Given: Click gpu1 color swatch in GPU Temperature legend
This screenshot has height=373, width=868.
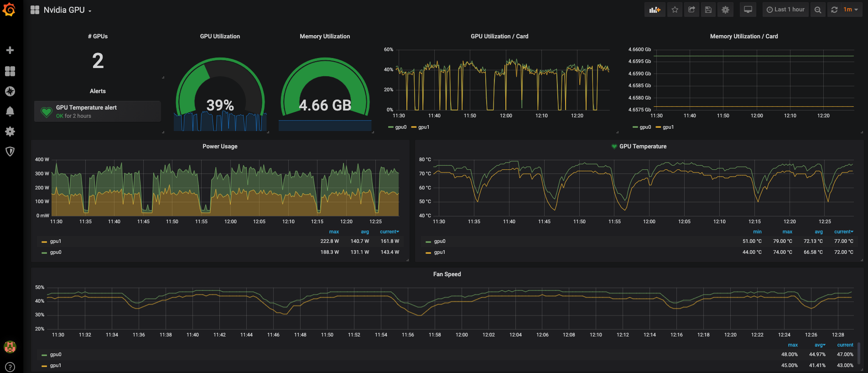Looking at the screenshot, I should (x=428, y=253).
